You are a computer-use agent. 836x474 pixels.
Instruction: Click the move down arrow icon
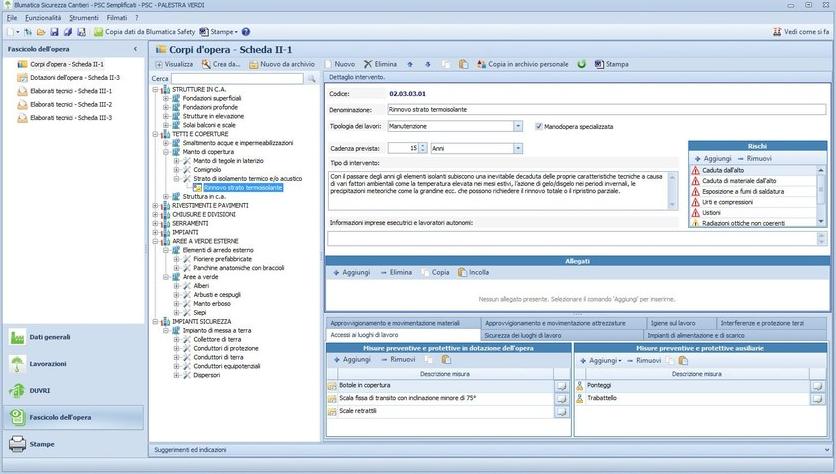tap(428, 64)
